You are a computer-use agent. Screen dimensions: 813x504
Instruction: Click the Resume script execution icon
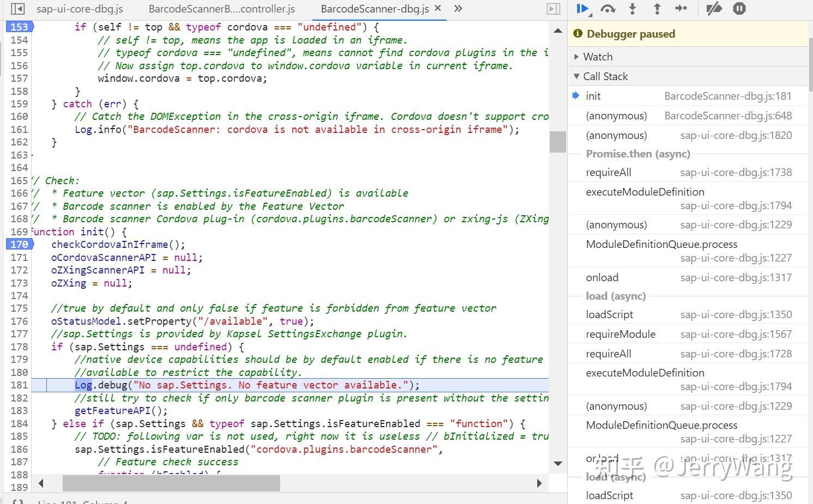pos(582,9)
